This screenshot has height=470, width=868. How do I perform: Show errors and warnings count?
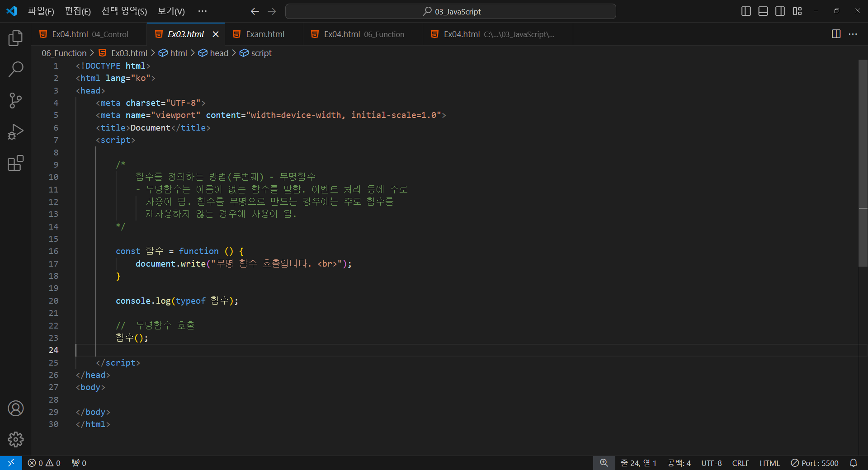click(44, 463)
